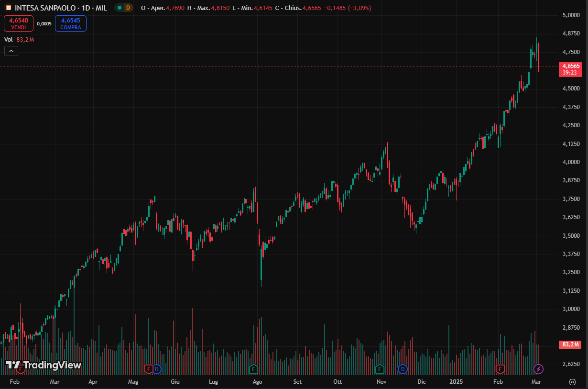Open the earnings E marker near Nov
Screen dimensions: 588x389
380,369
